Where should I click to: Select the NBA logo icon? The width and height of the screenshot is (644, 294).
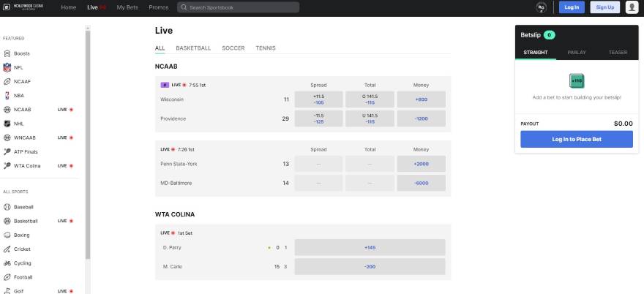point(7,95)
